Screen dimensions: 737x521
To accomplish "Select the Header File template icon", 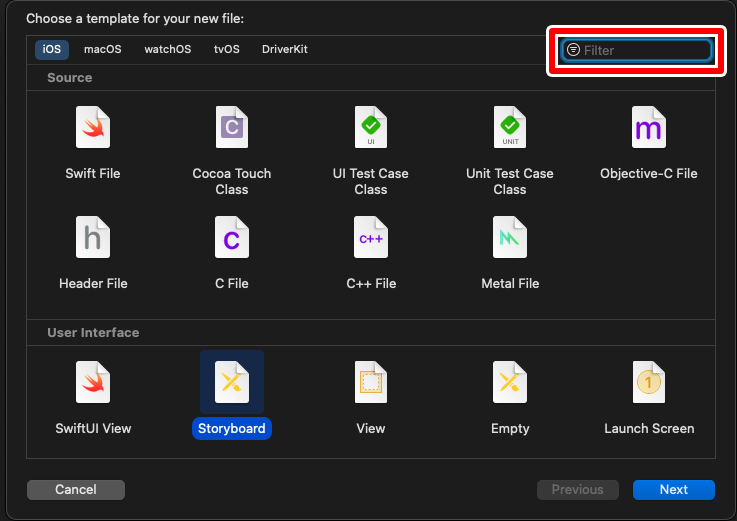I will coord(93,237).
